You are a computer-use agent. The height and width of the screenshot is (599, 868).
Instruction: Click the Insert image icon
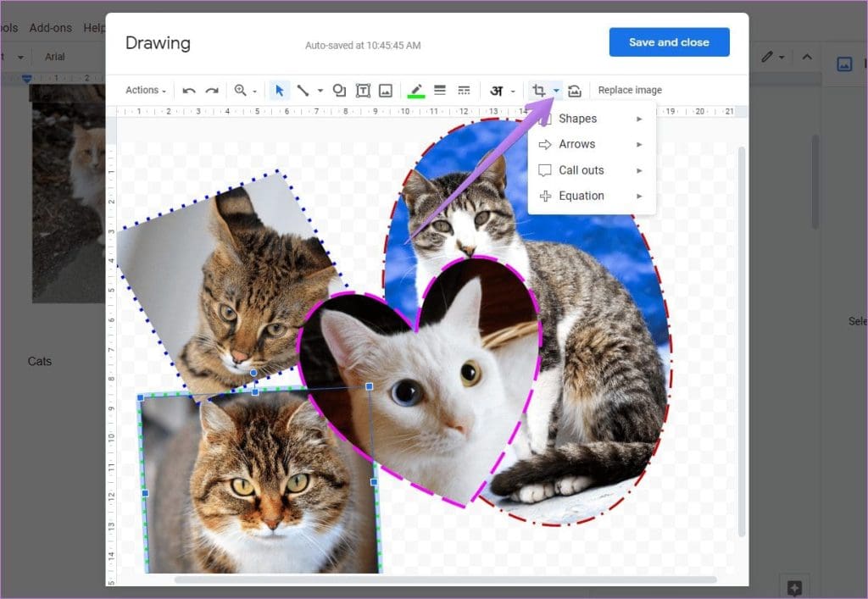click(386, 90)
